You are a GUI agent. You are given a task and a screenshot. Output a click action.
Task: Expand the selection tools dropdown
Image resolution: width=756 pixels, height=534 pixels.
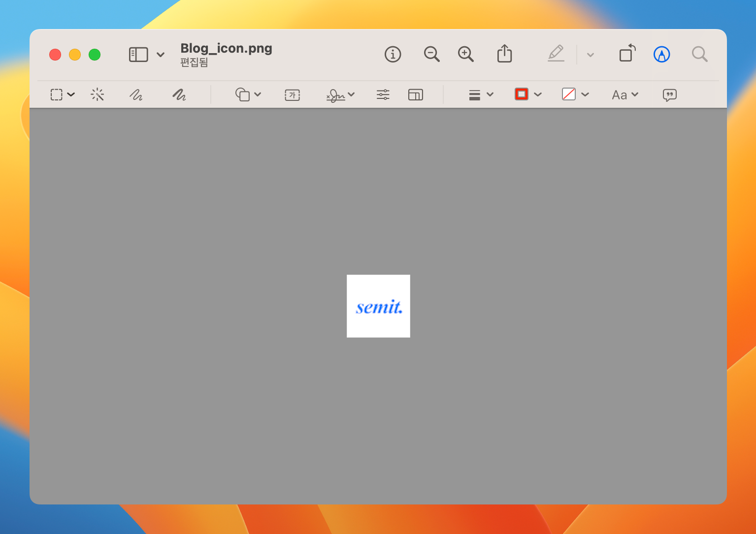pos(71,94)
